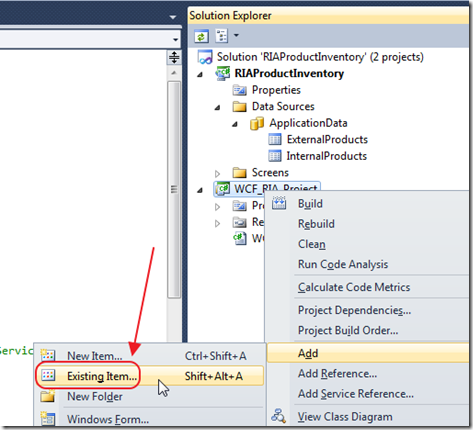This screenshot has width=473, height=430.
Task: Click the Data Sources folder icon
Action: coord(240,107)
